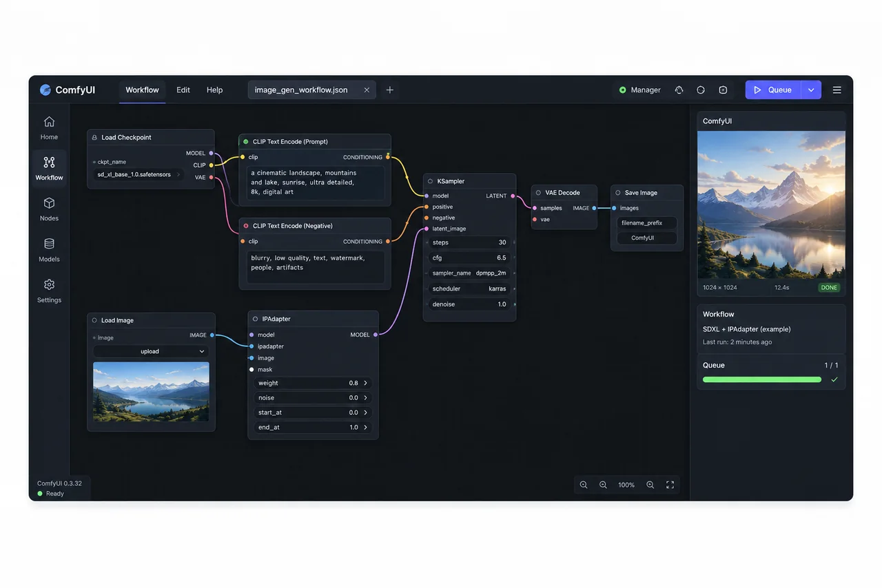Click the circle icon in the top toolbar
882x588 pixels.
point(701,90)
